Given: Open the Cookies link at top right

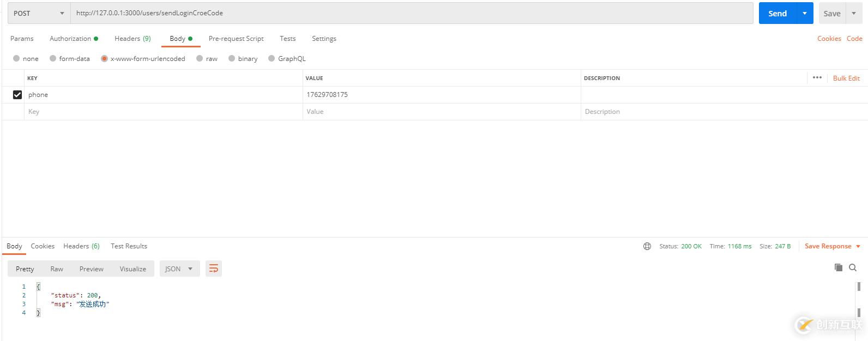Looking at the screenshot, I should tap(829, 39).
